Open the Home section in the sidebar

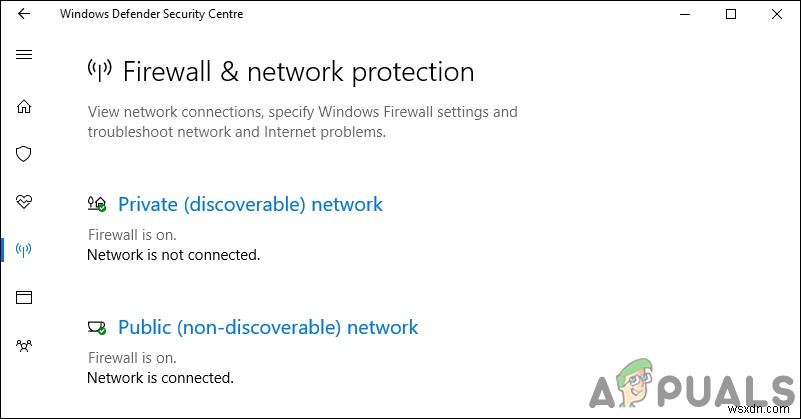point(24,107)
